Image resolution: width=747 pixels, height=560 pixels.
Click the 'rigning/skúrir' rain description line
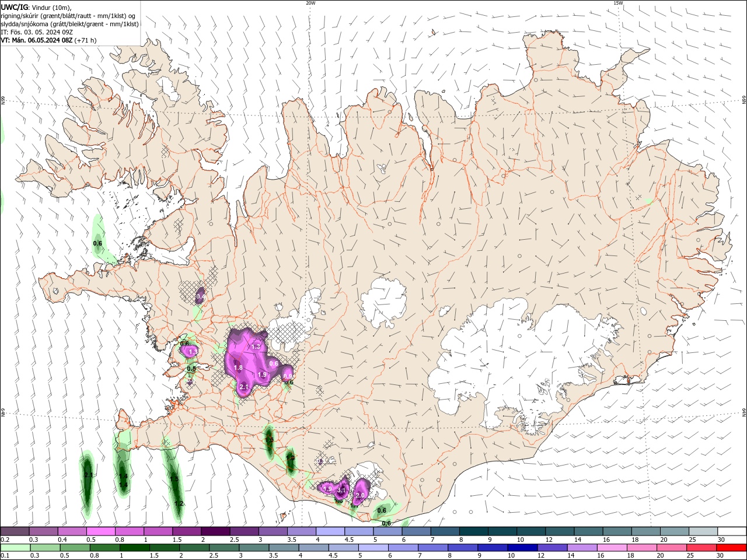coord(68,16)
